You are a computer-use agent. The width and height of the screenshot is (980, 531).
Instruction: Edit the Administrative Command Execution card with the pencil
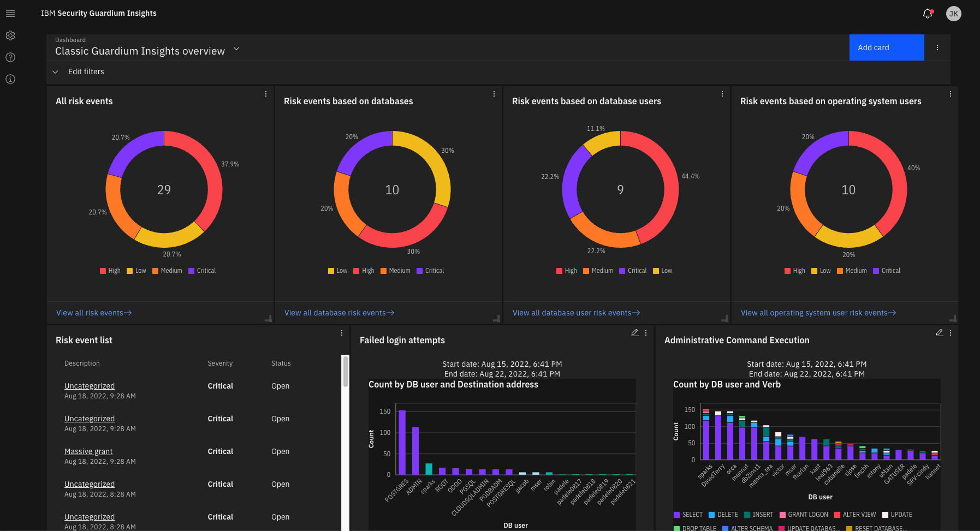pos(940,333)
